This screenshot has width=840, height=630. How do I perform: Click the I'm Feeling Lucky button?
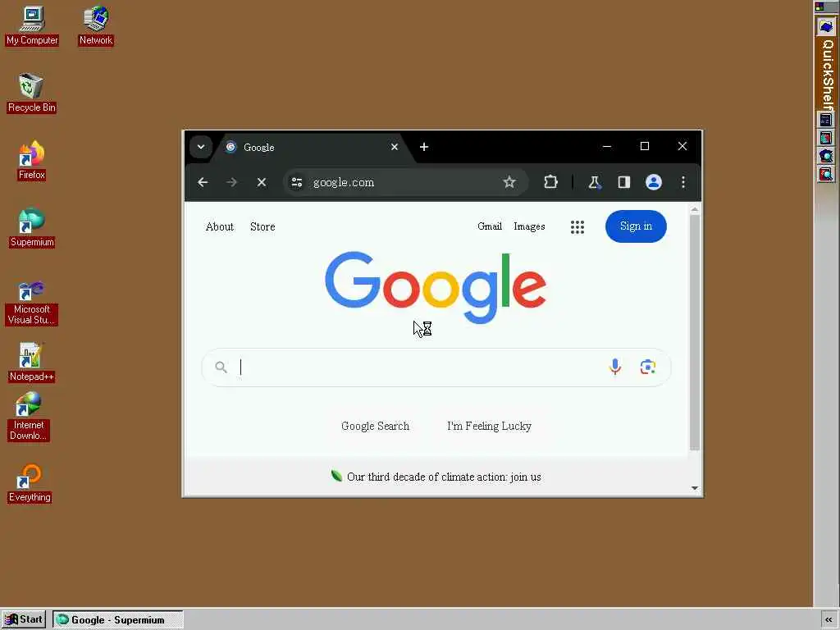pyautogui.click(x=489, y=426)
